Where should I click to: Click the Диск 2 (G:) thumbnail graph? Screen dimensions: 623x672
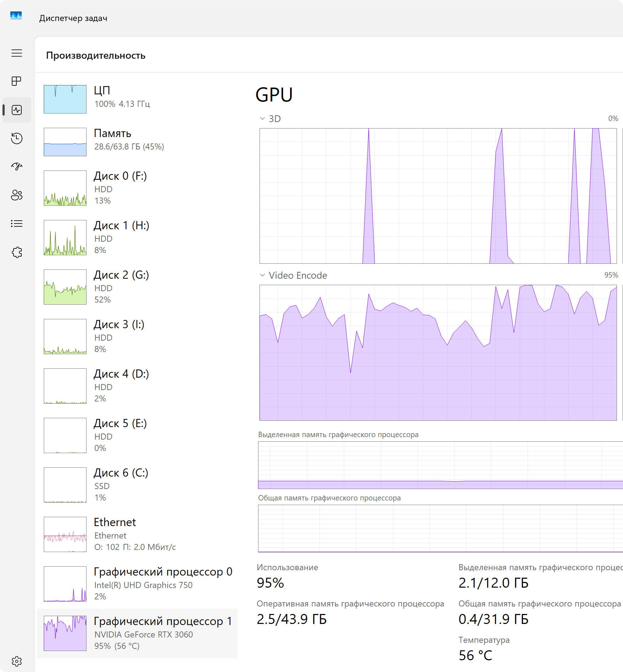click(65, 287)
